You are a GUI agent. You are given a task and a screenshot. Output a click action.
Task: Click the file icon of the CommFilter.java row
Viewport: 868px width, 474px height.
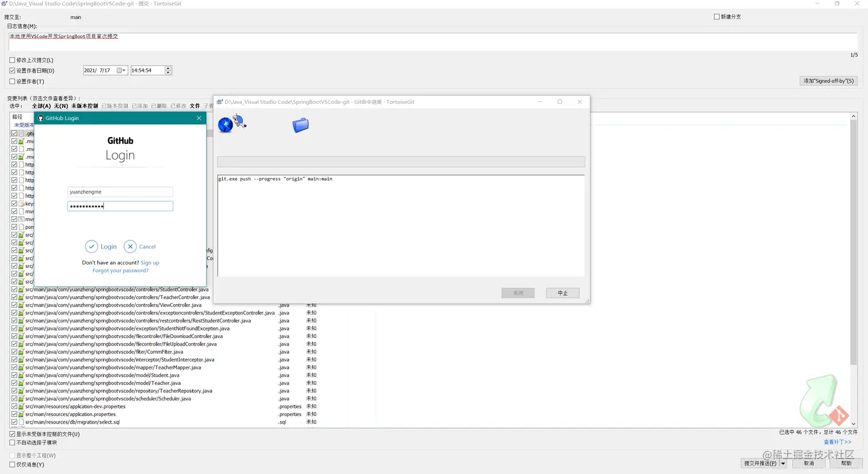click(x=21, y=352)
